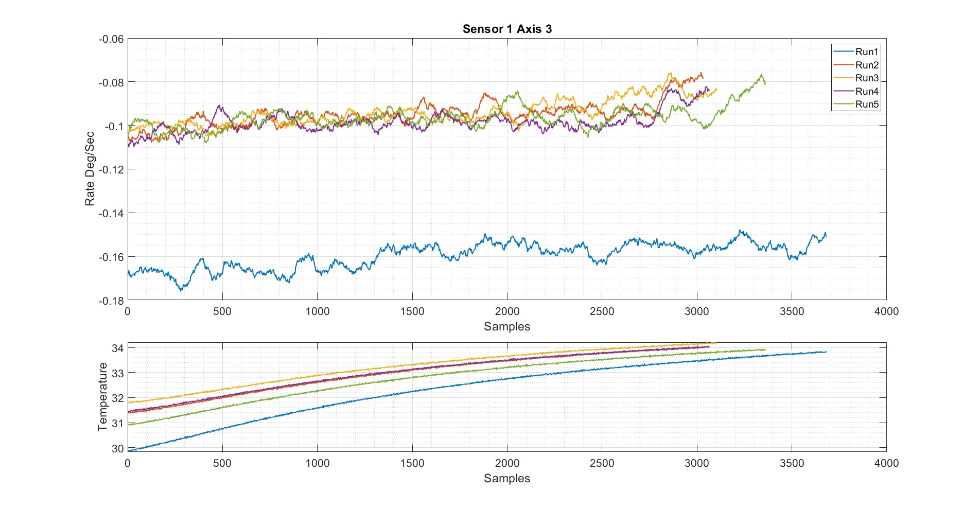Select the Run1 label in the legend
The height and width of the screenshot is (508, 980).
tap(867, 51)
